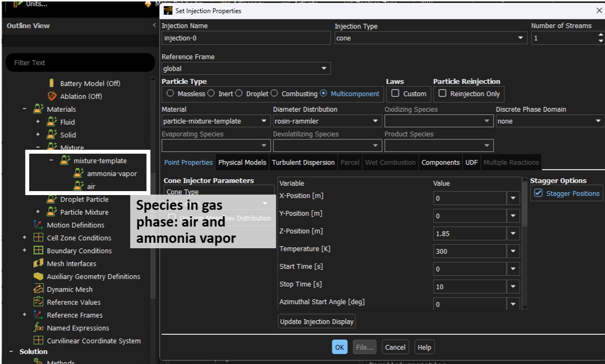Screen dimensions: 605x364
Task: Click the Stop Time value field
Action: (x=470, y=287)
